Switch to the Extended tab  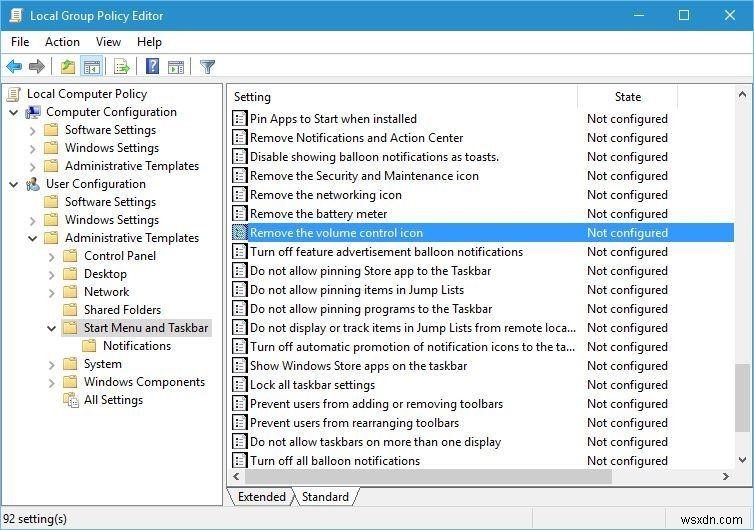pyautogui.click(x=262, y=496)
